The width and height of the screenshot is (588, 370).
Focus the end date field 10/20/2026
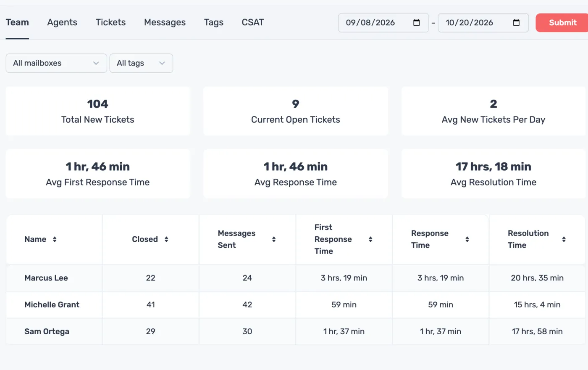point(483,23)
